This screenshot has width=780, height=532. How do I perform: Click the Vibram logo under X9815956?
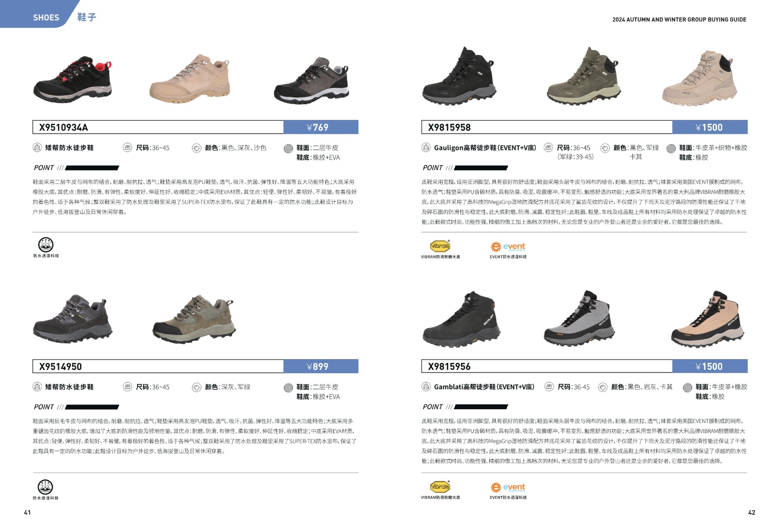coord(440,487)
